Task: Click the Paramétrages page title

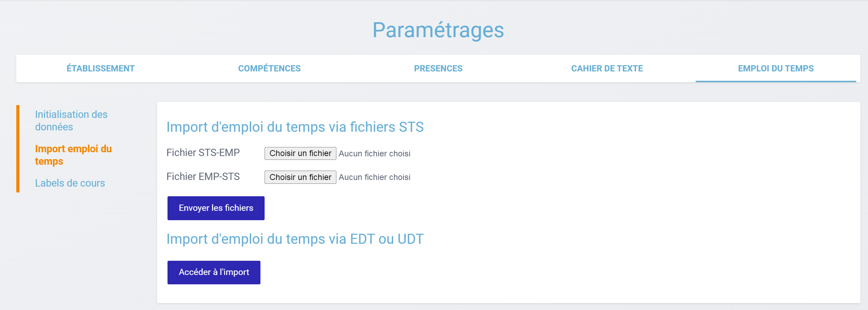Action: pyautogui.click(x=438, y=30)
